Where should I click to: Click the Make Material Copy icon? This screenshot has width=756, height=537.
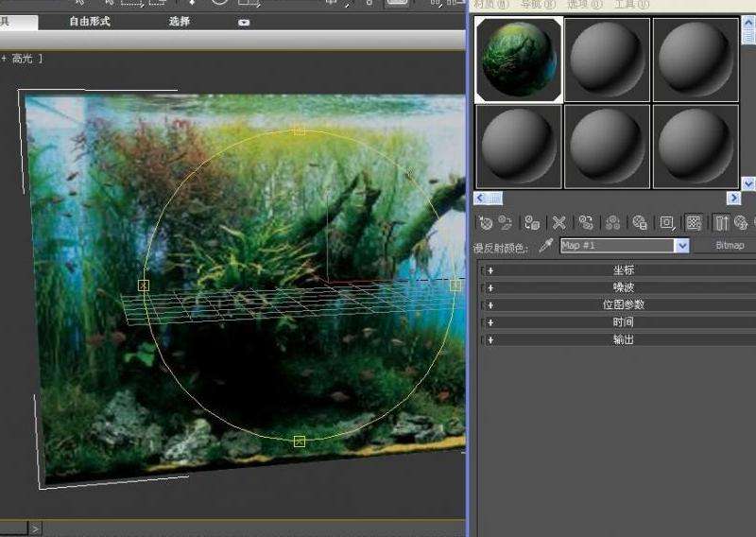pos(586,223)
